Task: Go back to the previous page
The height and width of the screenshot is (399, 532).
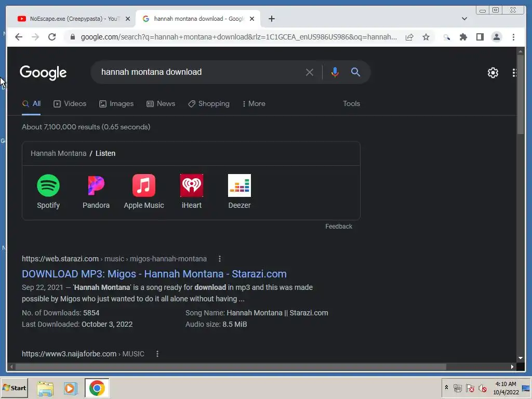Action: [x=19, y=37]
